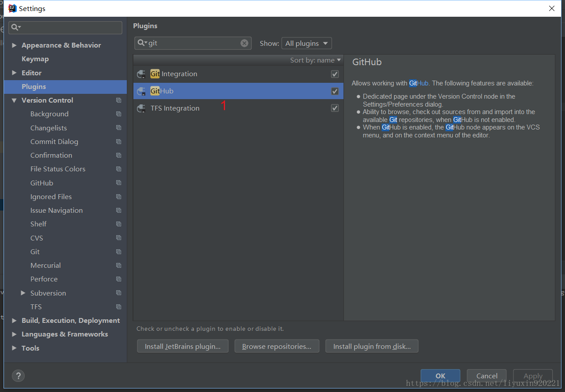Toggle the TFS Integration plugin checkbox
This screenshot has width=565, height=392.
point(335,108)
